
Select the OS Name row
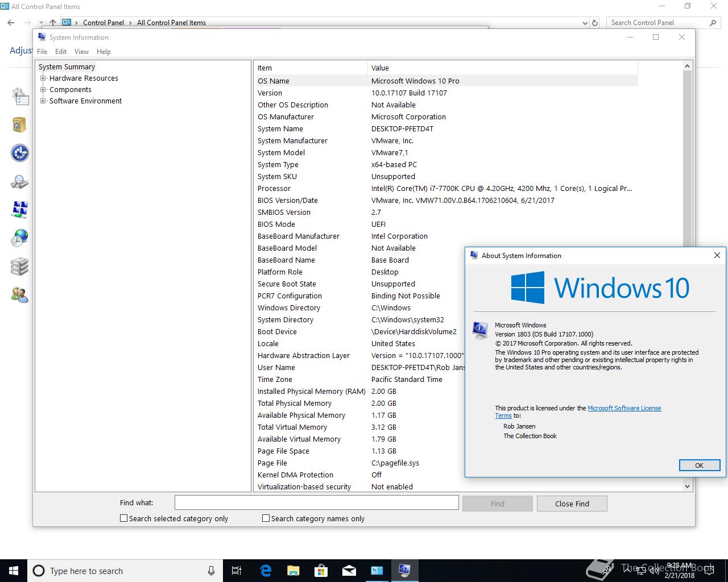(446, 81)
